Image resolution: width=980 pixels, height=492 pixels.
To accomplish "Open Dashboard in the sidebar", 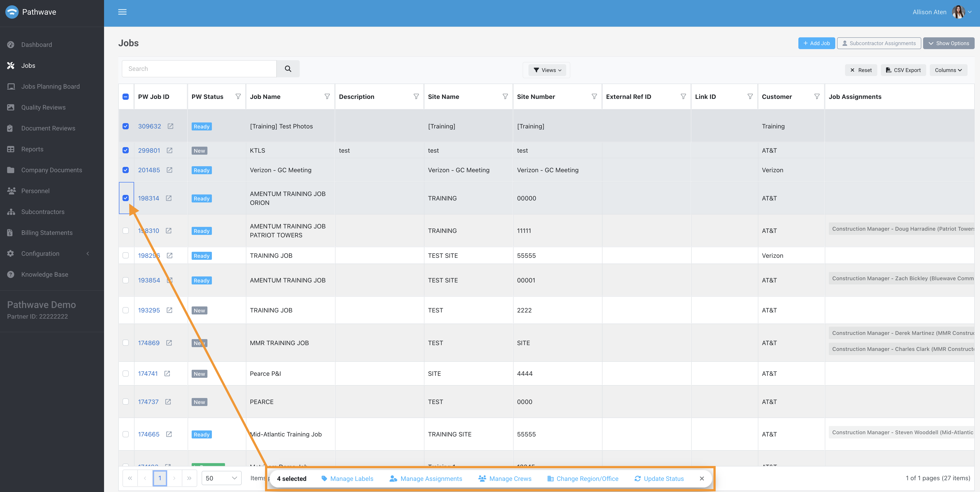I will (x=36, y=45).
